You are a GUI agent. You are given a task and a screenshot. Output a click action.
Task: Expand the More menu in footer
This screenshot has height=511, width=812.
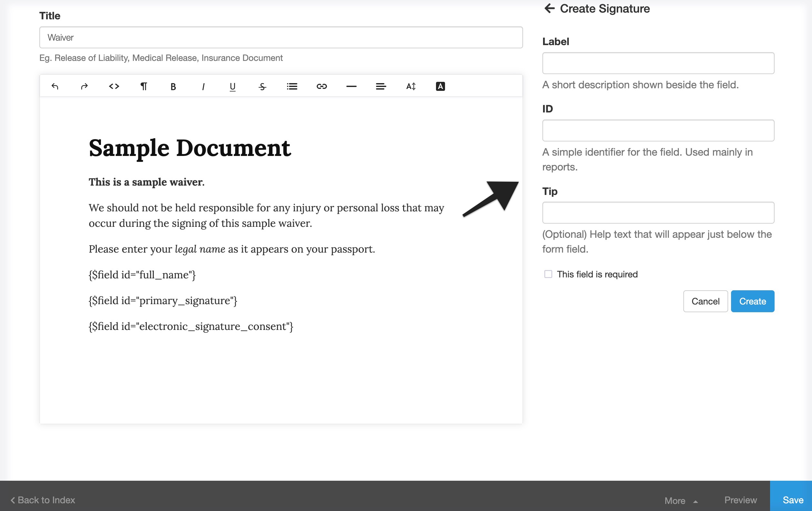pos(681,501)
